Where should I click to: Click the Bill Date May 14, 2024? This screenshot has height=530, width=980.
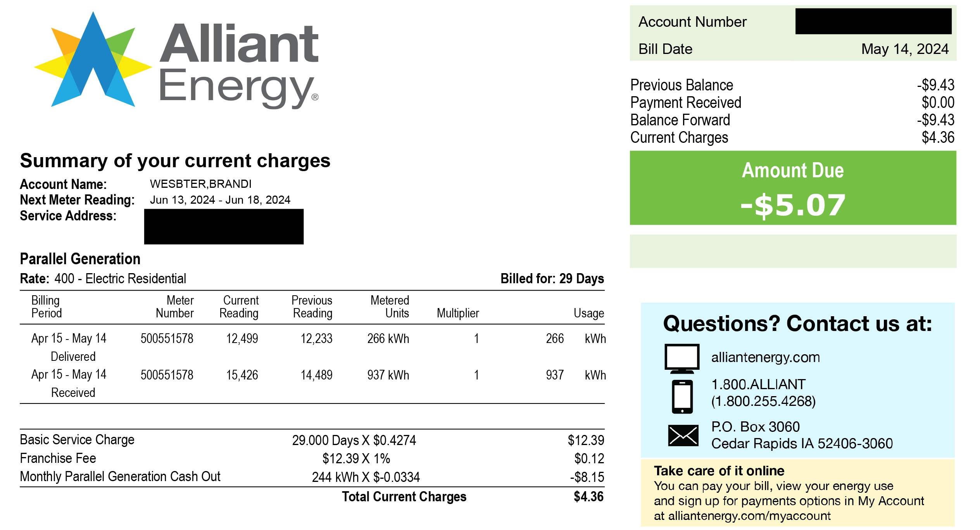904,49
